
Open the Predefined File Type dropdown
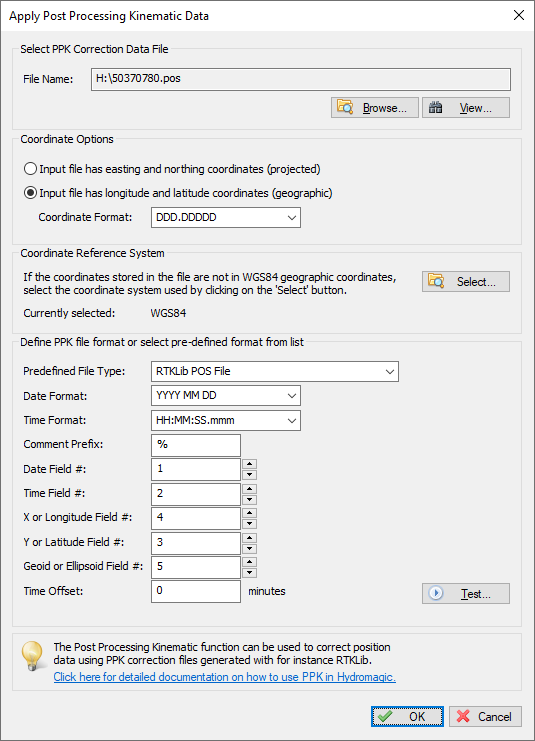point(275,371)
